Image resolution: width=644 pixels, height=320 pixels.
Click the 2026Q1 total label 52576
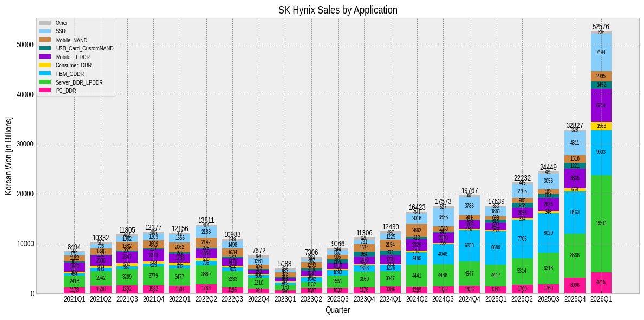click(x=601, y=27)
